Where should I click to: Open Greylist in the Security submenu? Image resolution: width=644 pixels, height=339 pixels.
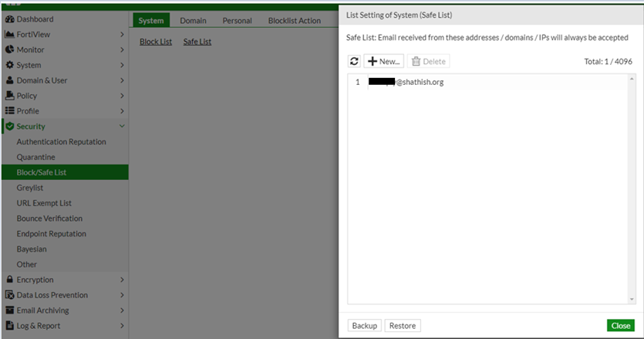[31, 188]
